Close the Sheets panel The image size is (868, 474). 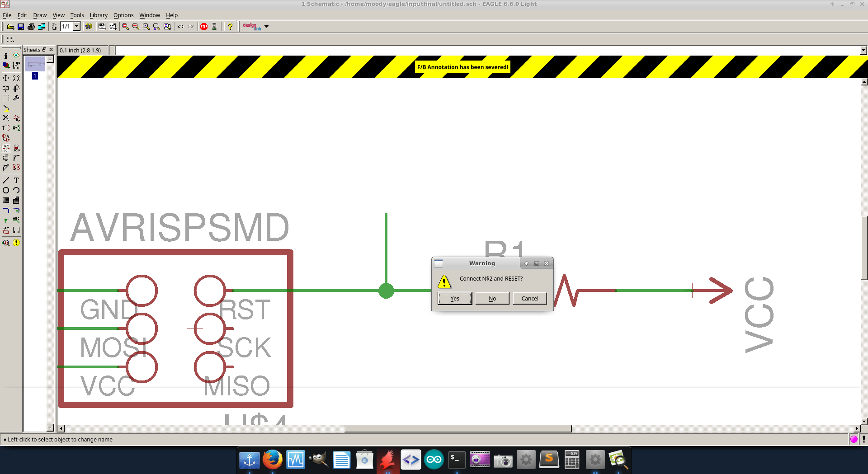pyautogui.click(x=51, y=50)
